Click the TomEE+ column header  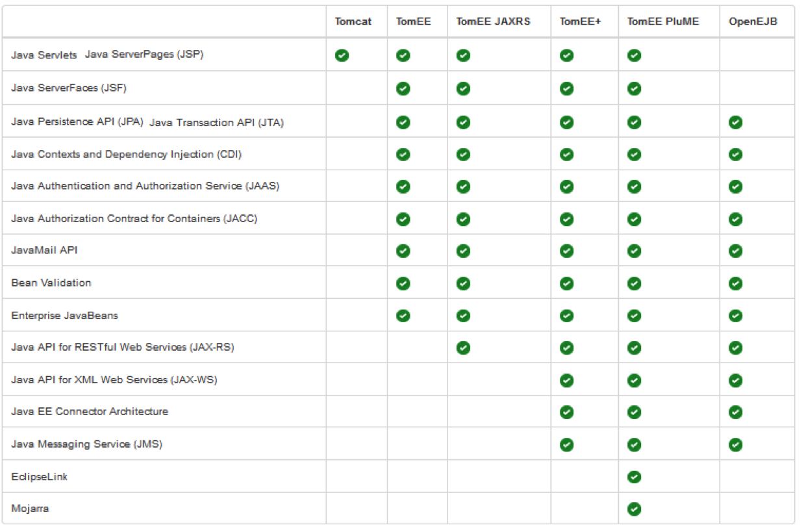point(581,21)
